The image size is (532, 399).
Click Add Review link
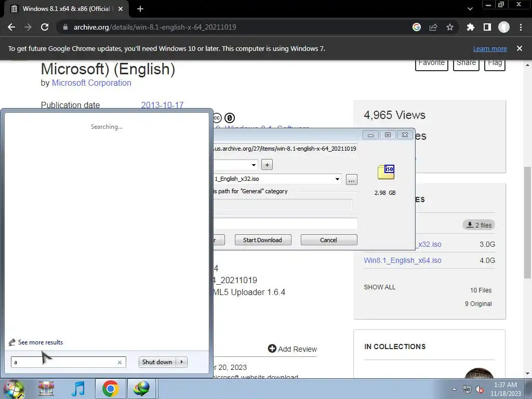pyautogui.click(x=292, y=349)
